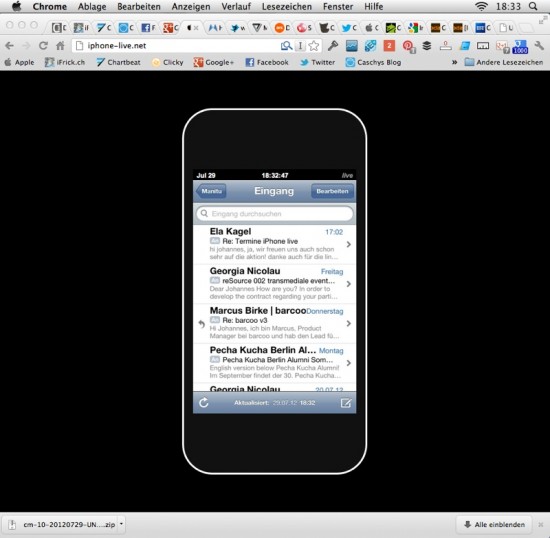Switch to the Google+ tab
The height and width of the screenshot is (538, 550).
[x=170, y=28]
